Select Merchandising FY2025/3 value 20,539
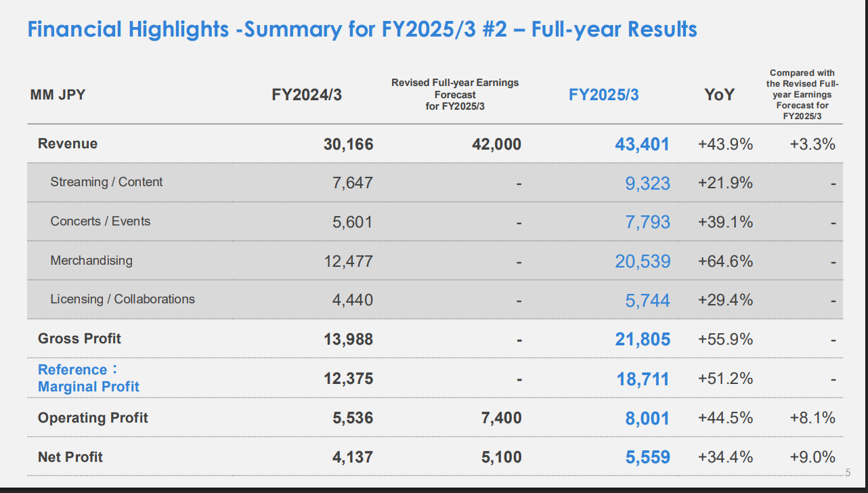The image size is (868, 493). click(x=643, y=261)
